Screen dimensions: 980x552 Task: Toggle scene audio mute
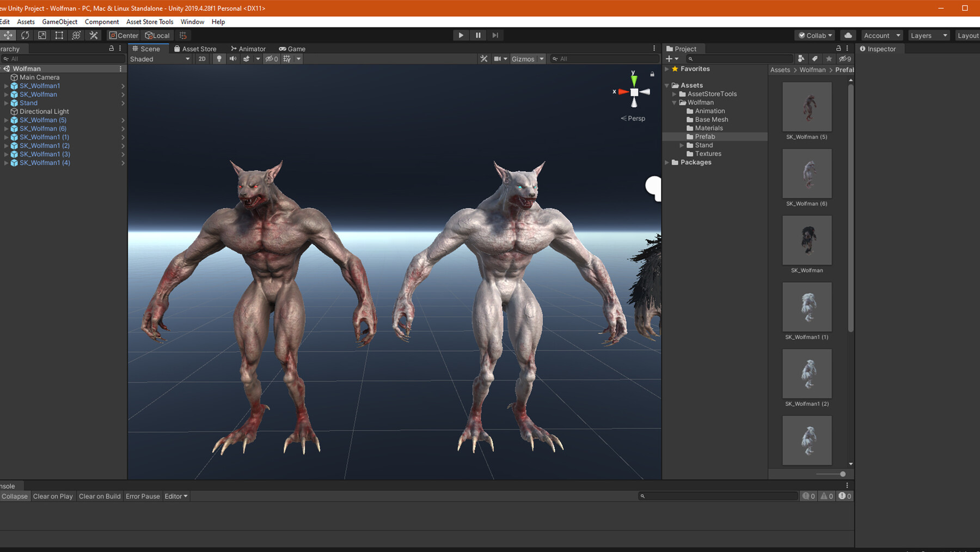pos(233,59)
